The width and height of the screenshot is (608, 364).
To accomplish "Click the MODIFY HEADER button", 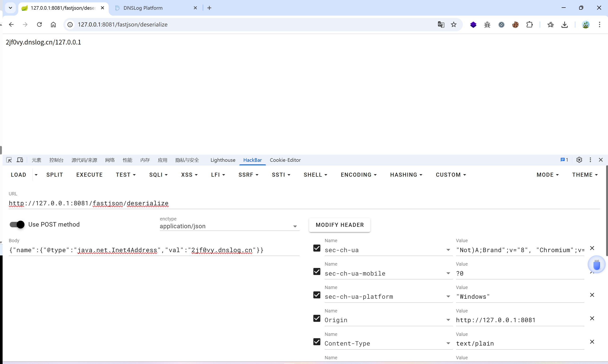I will point(339,225).
